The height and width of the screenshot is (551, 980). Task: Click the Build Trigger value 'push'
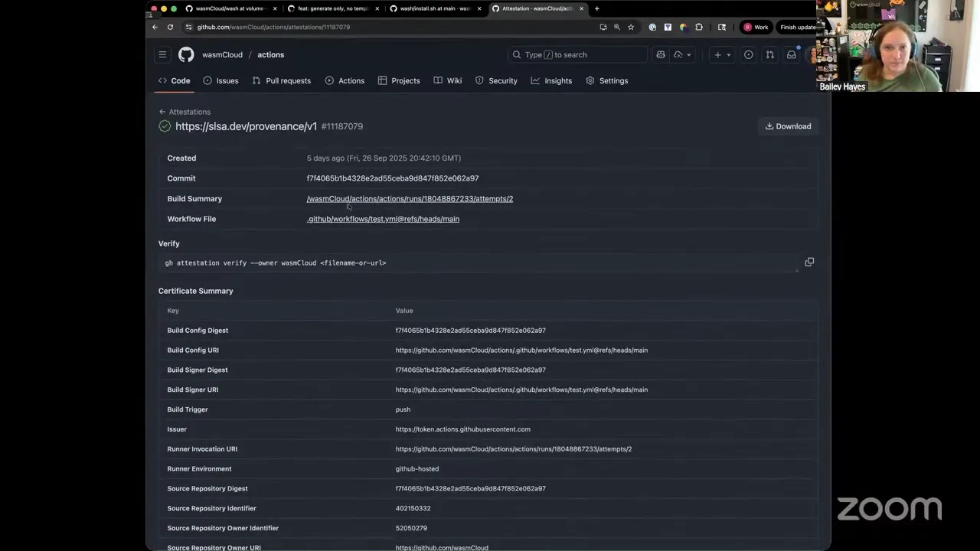pos(403,409)
